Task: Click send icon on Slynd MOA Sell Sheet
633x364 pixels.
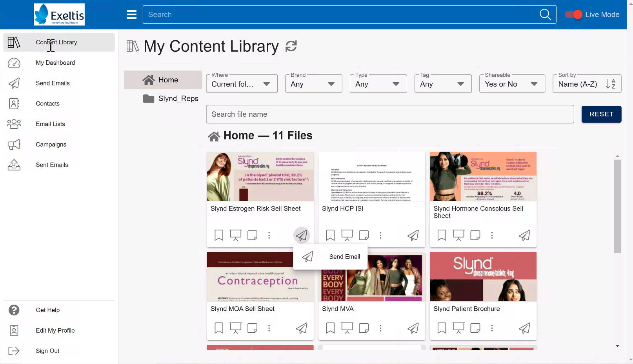Action: click(302, 328)
